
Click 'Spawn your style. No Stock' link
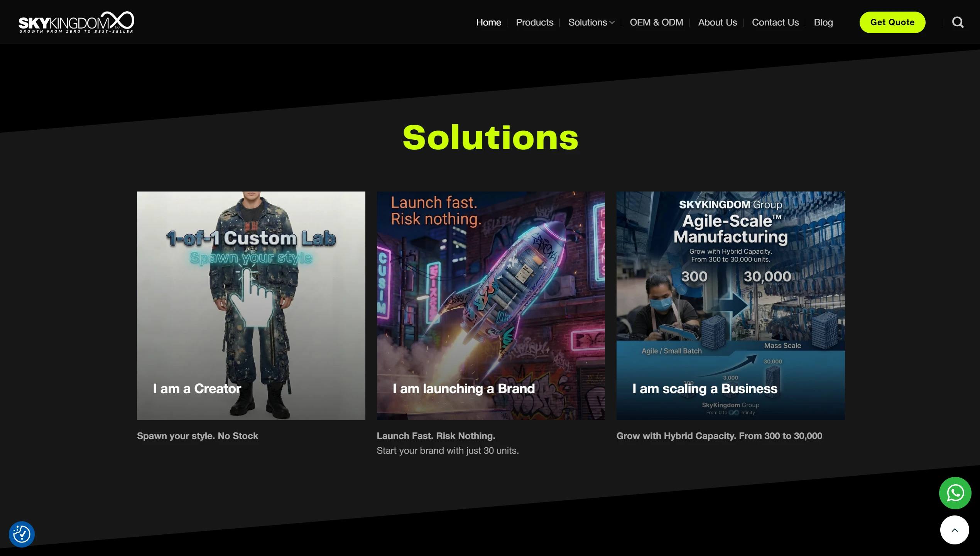[197, 436]
